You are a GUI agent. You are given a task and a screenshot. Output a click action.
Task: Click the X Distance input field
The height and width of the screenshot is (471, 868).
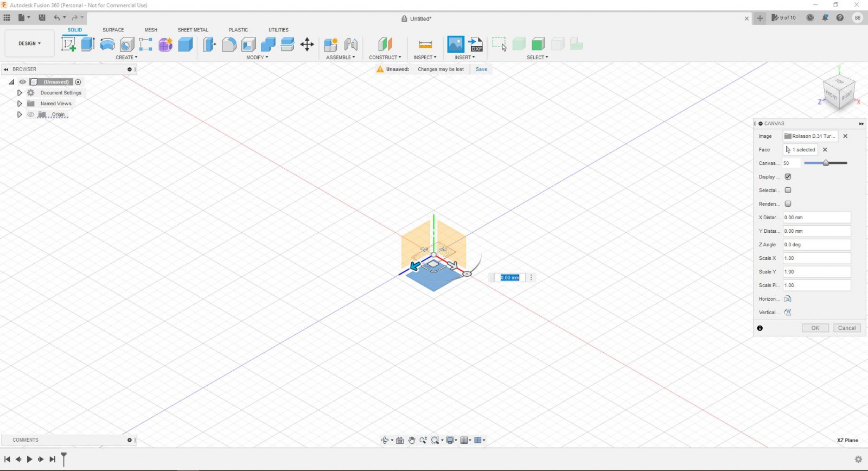[x=816, y=218]
